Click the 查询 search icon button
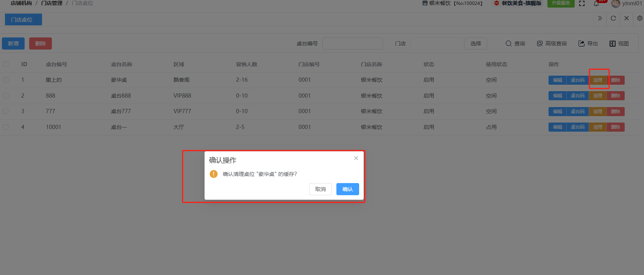644x275 pixels. tap(515, 44)
